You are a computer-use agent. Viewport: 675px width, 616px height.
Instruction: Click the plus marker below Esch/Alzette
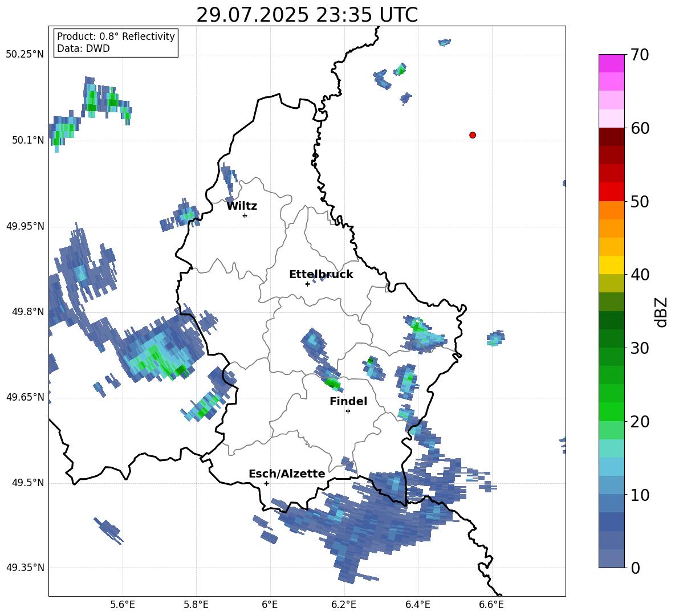[266, 483]
